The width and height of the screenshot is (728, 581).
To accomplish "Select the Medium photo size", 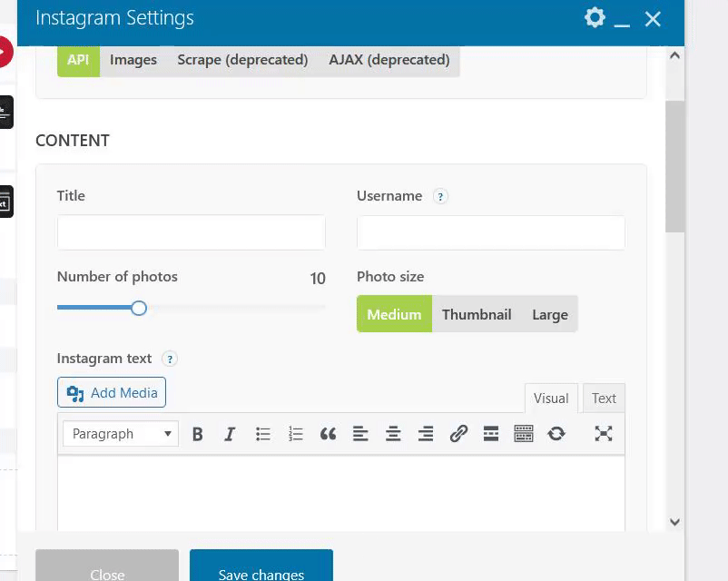I will pyautogui.click(x=394, y=314).
